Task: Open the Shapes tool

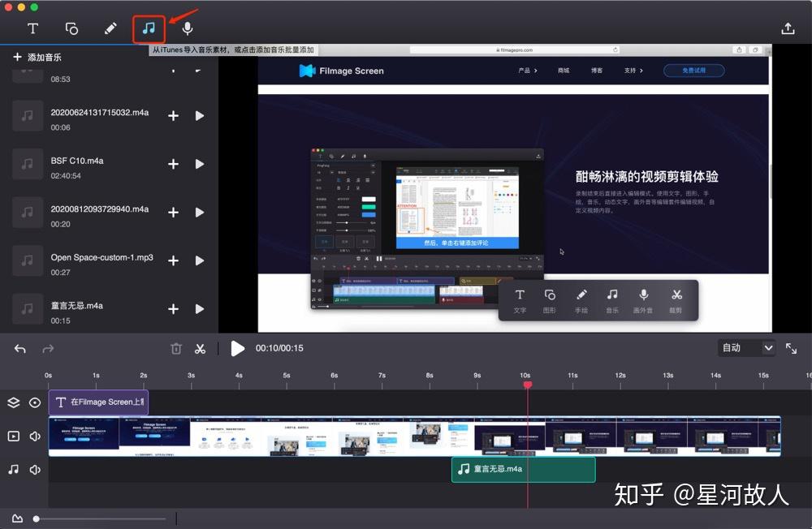Action: coord(71,28)
